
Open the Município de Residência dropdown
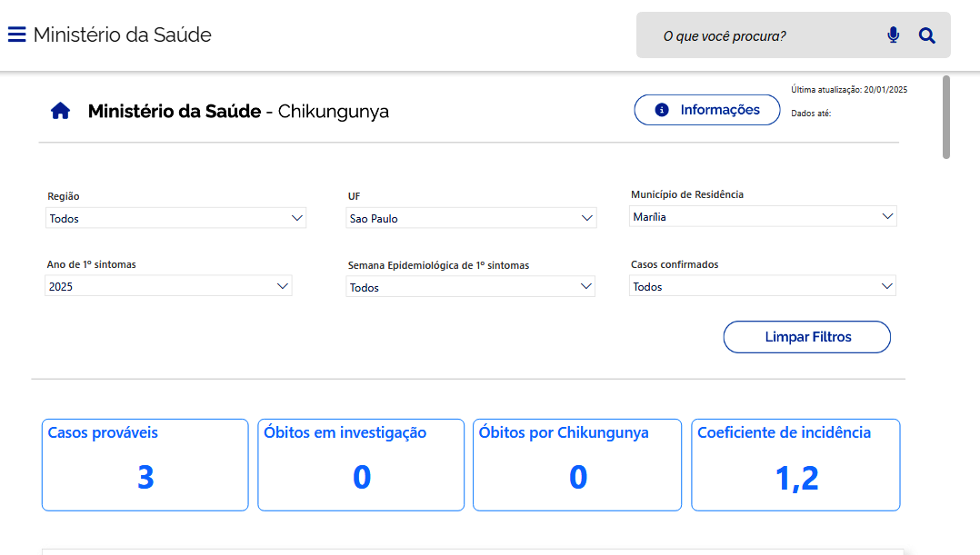(x=763, y=216)
